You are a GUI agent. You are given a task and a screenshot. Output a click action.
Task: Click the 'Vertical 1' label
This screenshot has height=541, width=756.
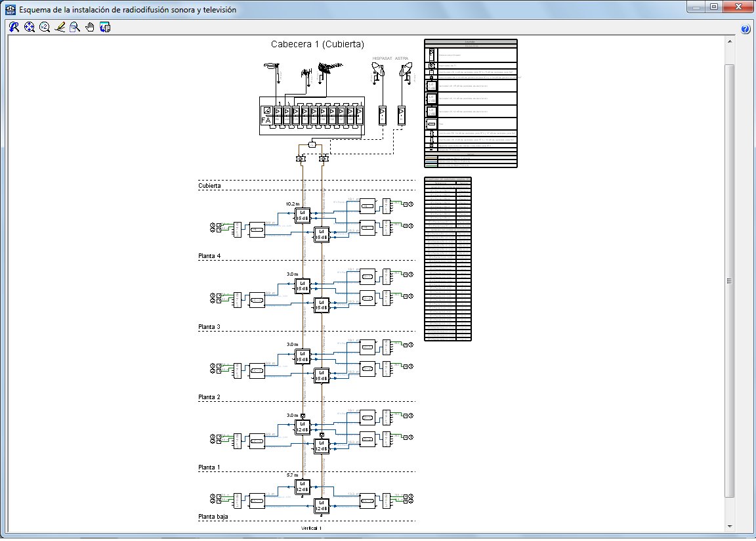coord(312,528)
